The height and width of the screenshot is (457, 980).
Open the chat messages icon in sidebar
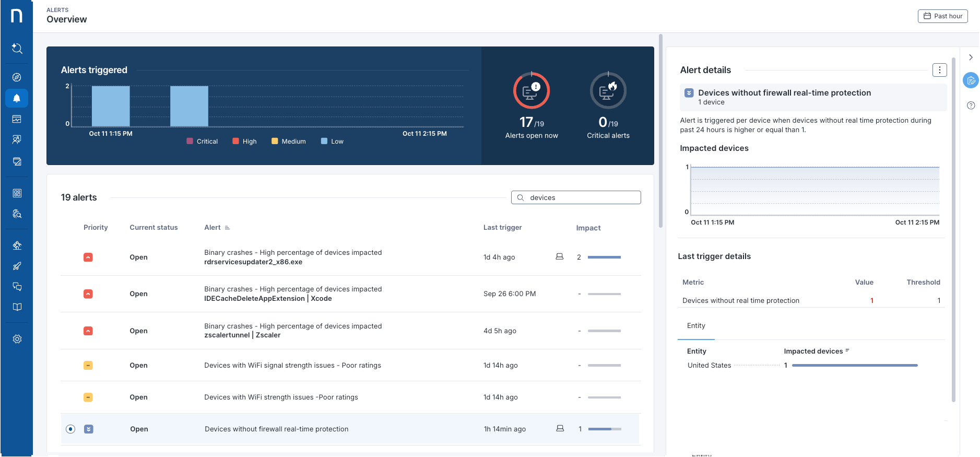(17, 287)
